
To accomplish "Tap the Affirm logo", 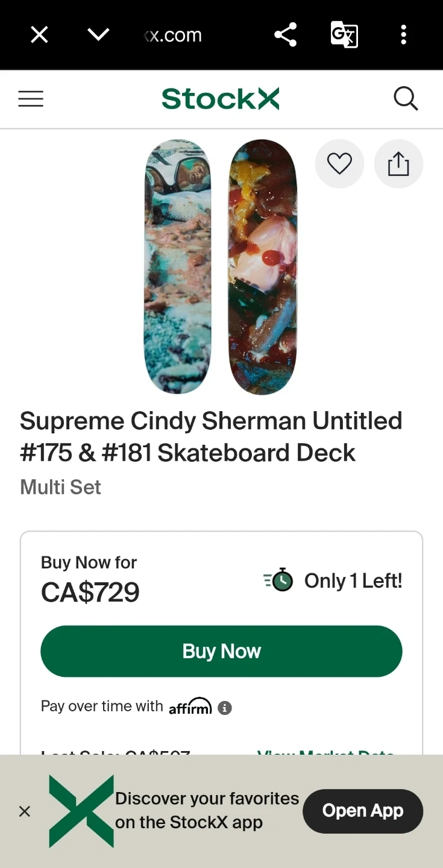I will (190, 706).
